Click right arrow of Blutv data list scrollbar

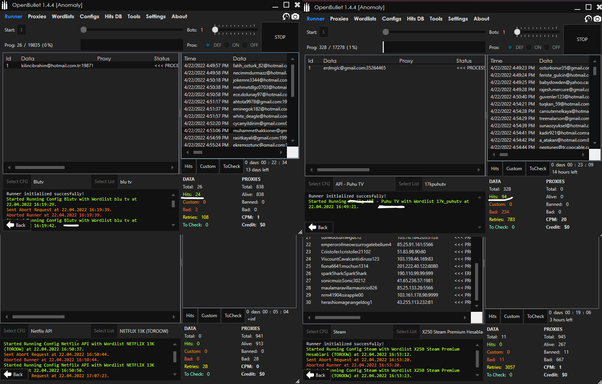pyautogui.click(x=172, y=167)
